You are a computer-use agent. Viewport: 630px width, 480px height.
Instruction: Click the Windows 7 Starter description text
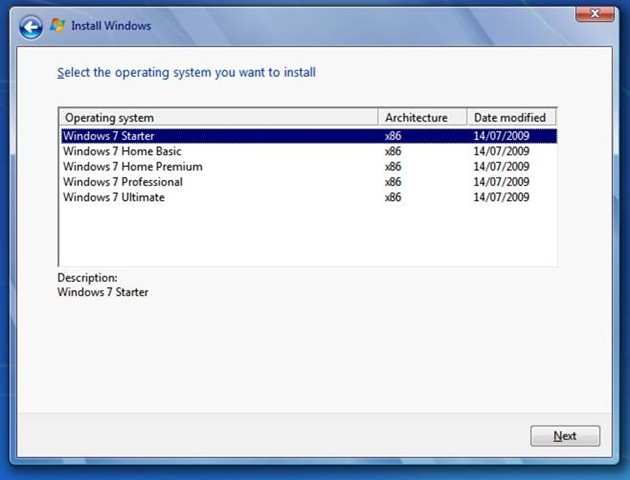pos(103,292)
